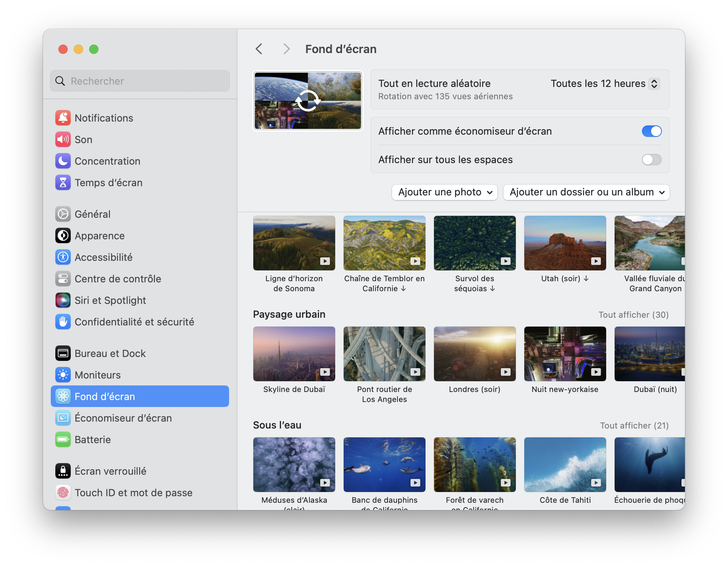Viewport: 728px width, 567px height.
Task: Select Ligne d'horizon de Sonoma thumbnail
Action: click(x=294, y=243)
